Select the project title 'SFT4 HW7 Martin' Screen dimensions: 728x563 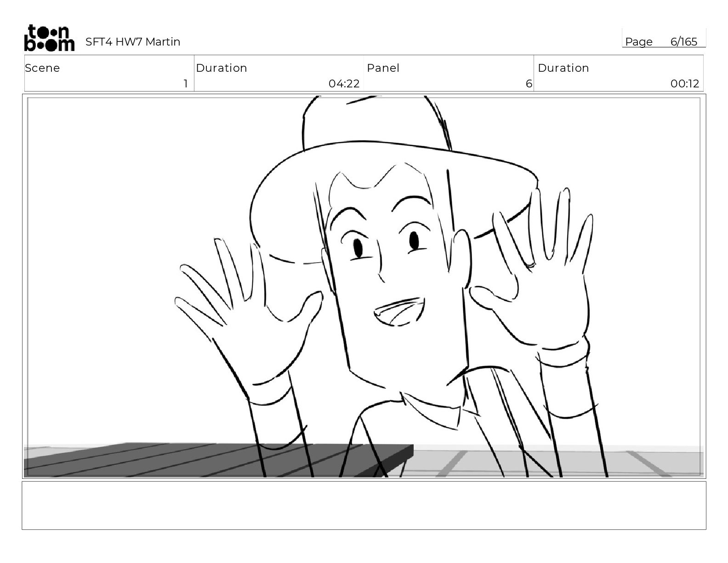(133, 42)
